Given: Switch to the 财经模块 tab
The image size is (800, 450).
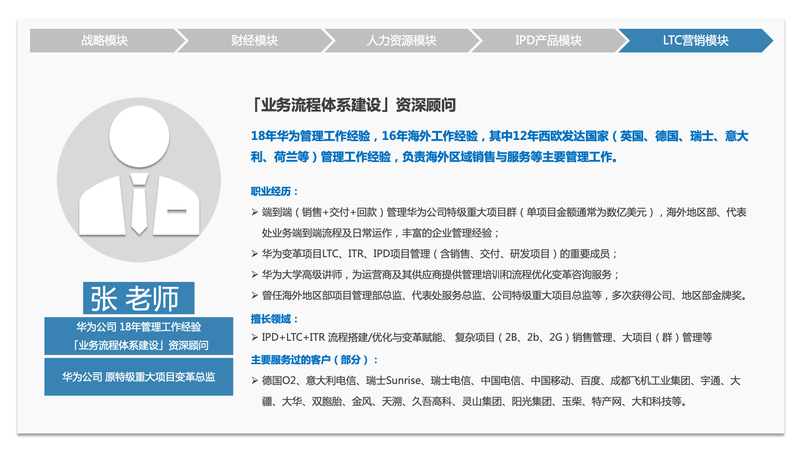Looking at the screenshot, I should pyautogui.click(x=253, y=41).
